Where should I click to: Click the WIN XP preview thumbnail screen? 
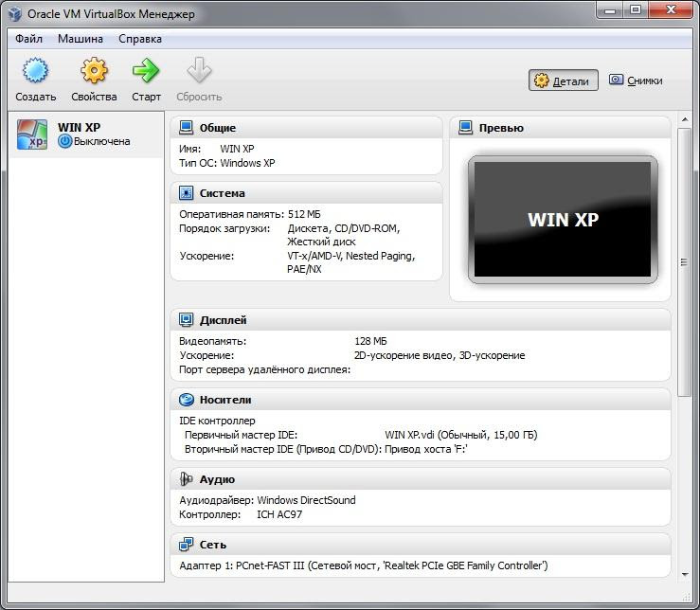[563, 219]
